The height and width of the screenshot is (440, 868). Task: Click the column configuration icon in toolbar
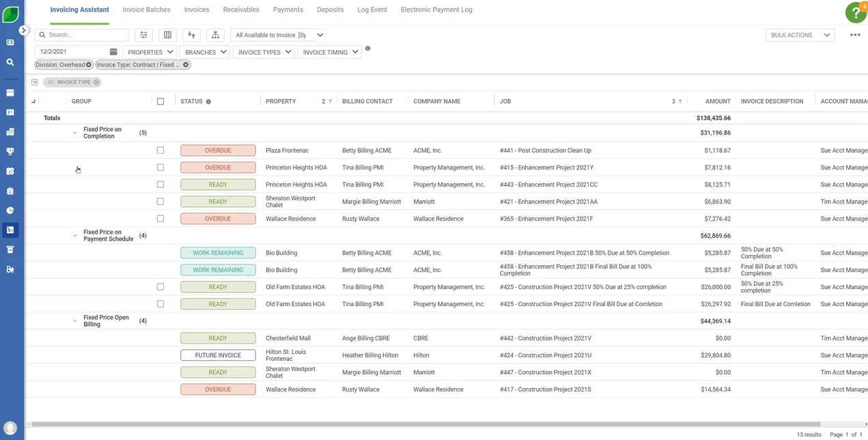pos(167,35)
